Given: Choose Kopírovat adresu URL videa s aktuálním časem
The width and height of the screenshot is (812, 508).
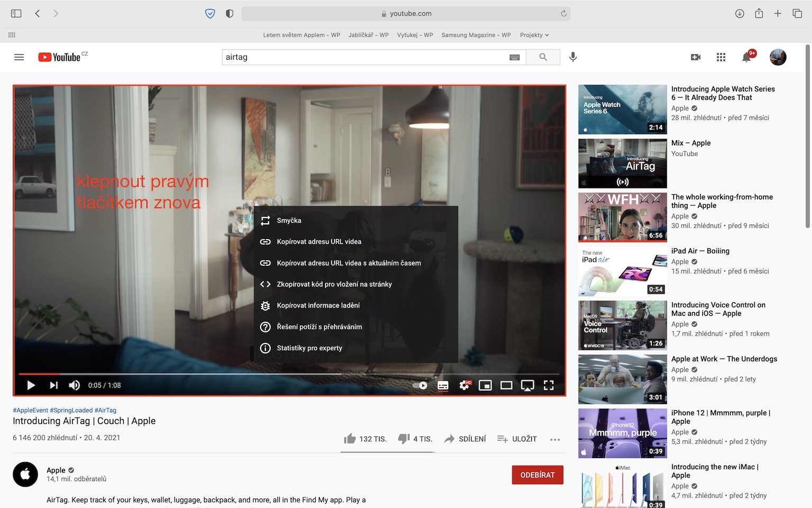Looking at the screenshot, I should [356, 263].
